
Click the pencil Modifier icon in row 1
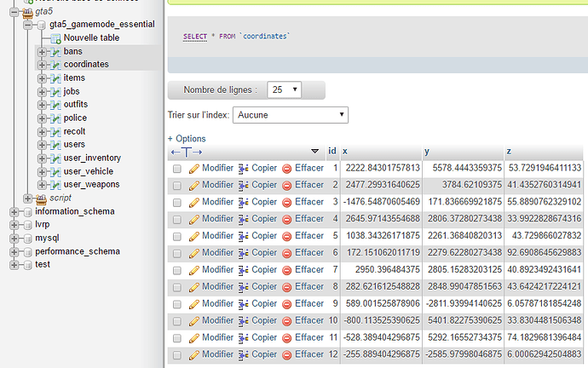(x=194, y=169)
